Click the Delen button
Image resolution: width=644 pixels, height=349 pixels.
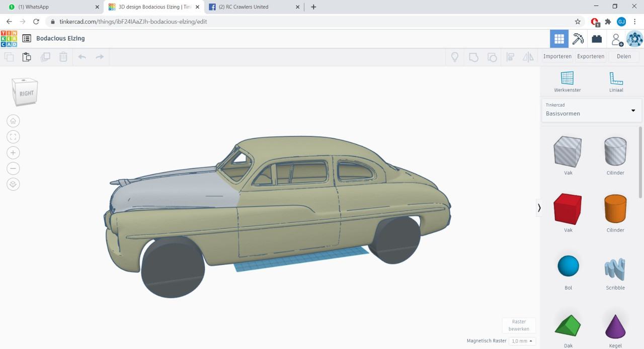624,56
